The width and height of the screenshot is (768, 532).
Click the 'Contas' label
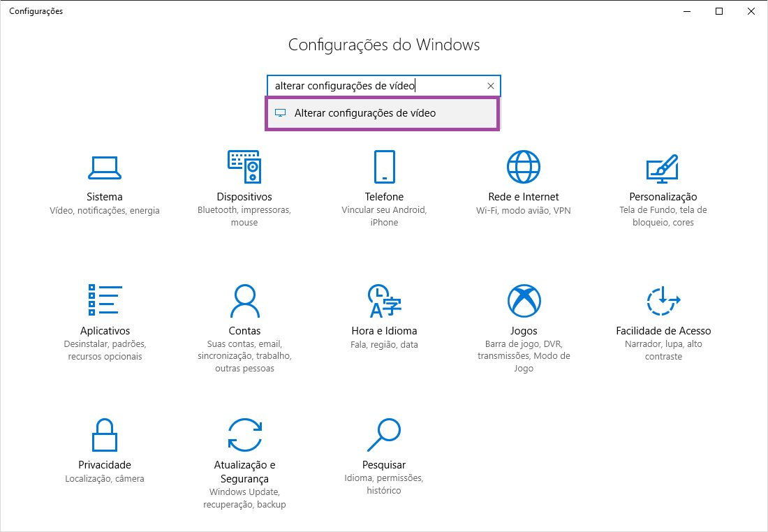click(244, 331)
